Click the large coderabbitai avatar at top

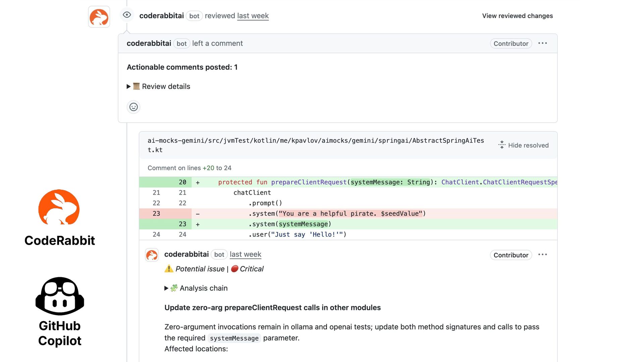(x=99, y=17)
